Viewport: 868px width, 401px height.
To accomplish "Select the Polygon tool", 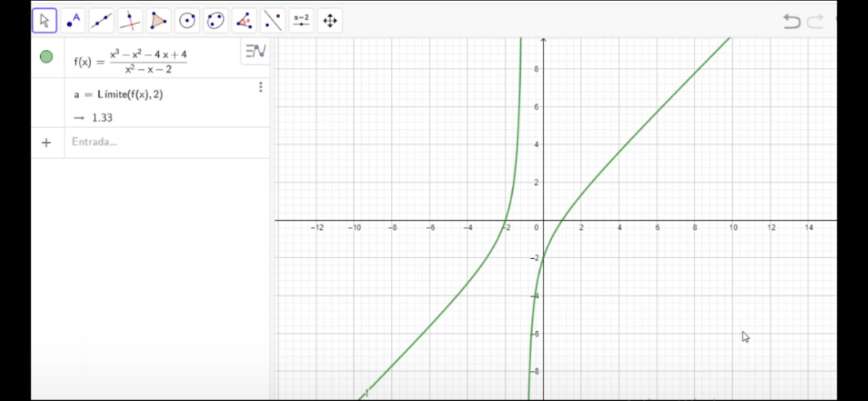I will point(159,21).
